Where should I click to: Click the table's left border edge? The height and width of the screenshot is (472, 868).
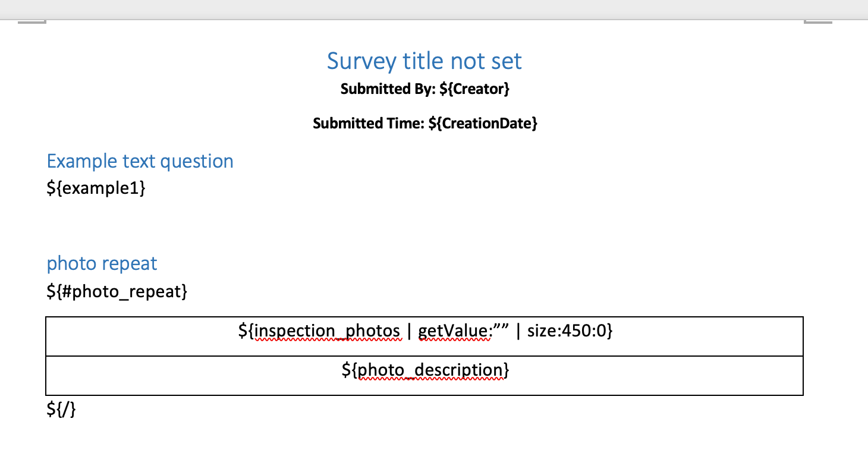click(46, 355)
